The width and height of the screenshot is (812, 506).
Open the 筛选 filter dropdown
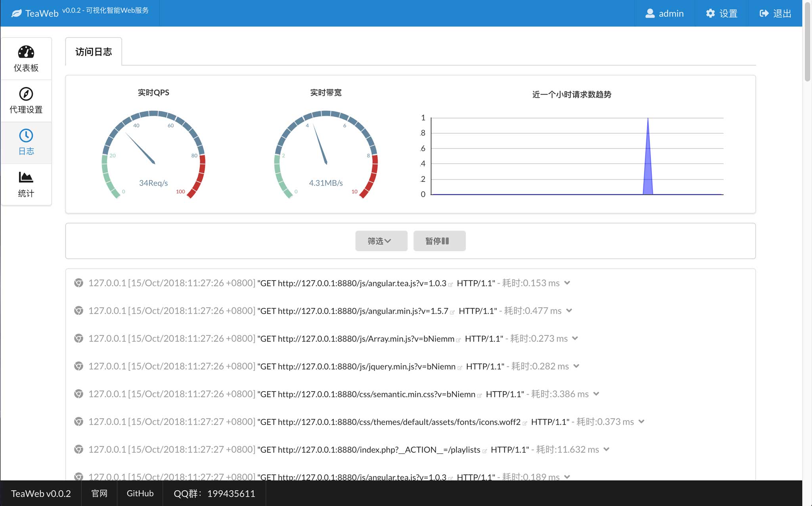tap(381, 241)
